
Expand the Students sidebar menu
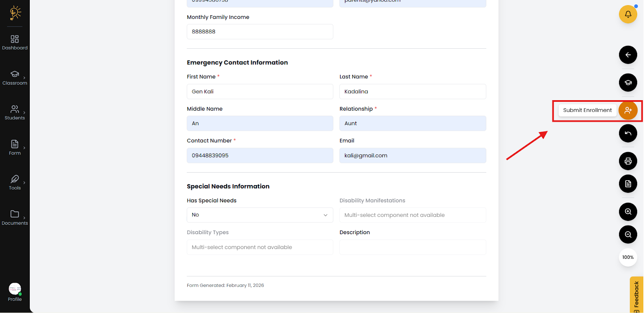tap(15, 113)
